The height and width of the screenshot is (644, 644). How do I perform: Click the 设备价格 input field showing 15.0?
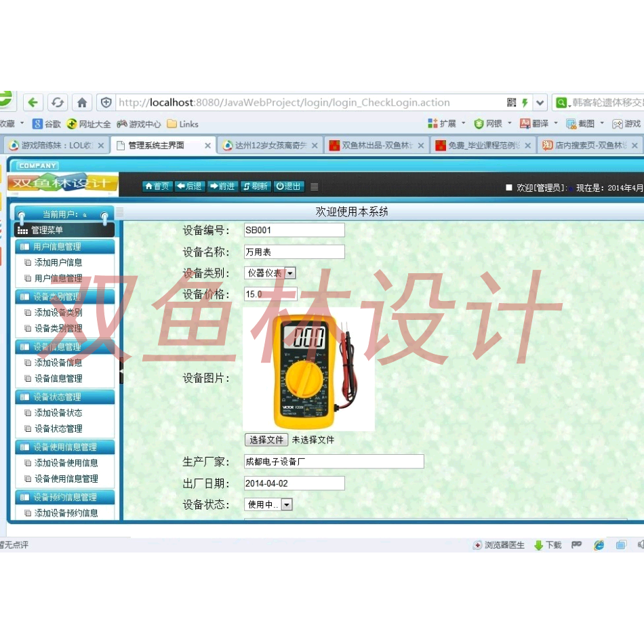click(x=270, y=294)
